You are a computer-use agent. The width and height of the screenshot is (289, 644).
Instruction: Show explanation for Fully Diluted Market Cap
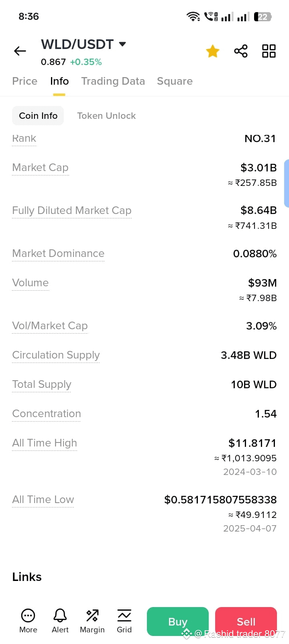tap(72, 210)
